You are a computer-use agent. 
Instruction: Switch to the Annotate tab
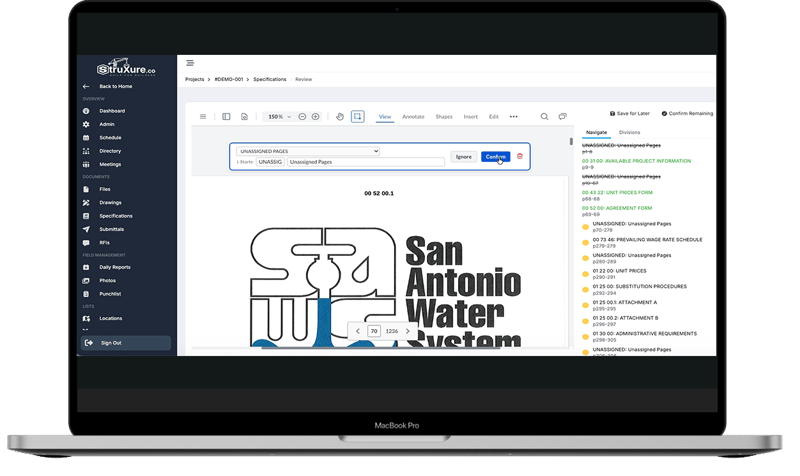pos(413,117)
